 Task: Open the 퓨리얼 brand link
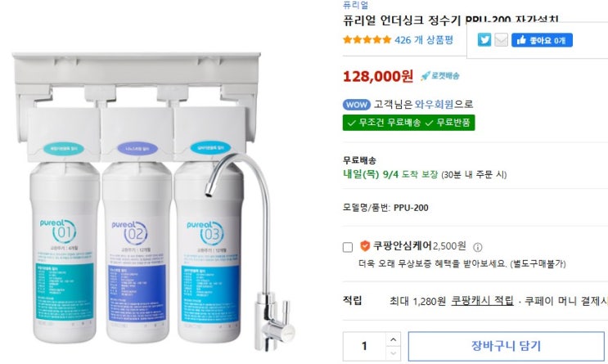[356, 4]
